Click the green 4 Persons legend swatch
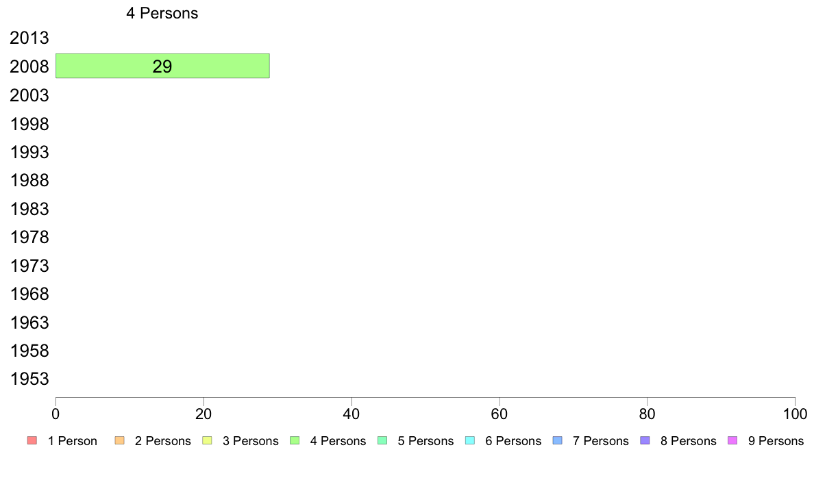814x504 pixels. (295, 441)
